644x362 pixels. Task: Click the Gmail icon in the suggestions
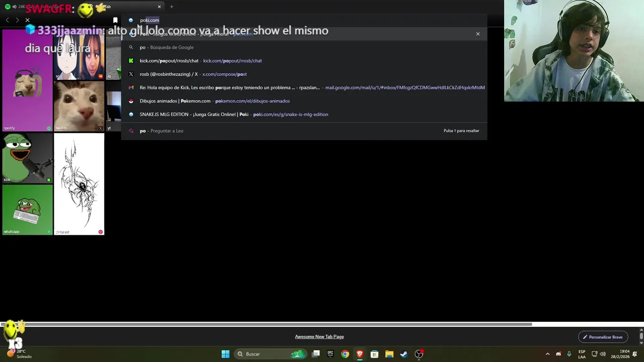[131, 87]
